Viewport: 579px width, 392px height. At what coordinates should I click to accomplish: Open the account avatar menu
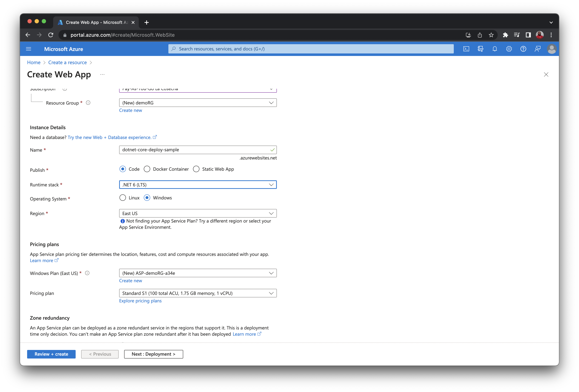tap(552, 49)
